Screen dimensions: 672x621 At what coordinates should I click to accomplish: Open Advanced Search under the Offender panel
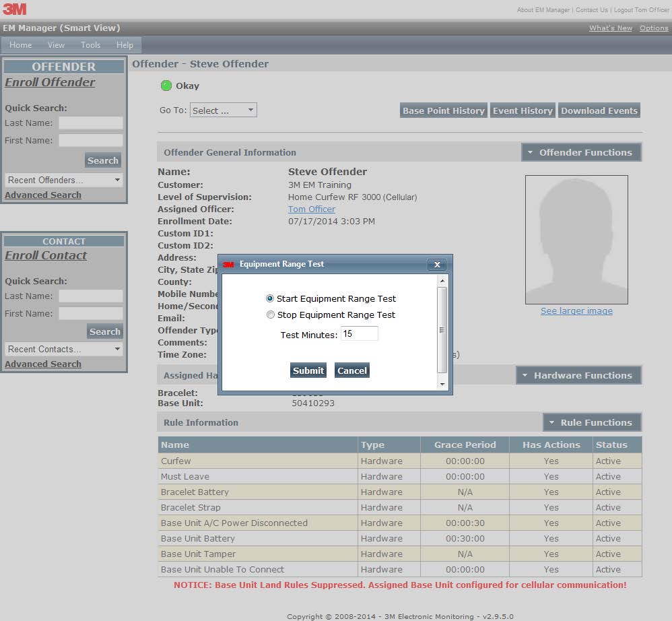point(43,195)
